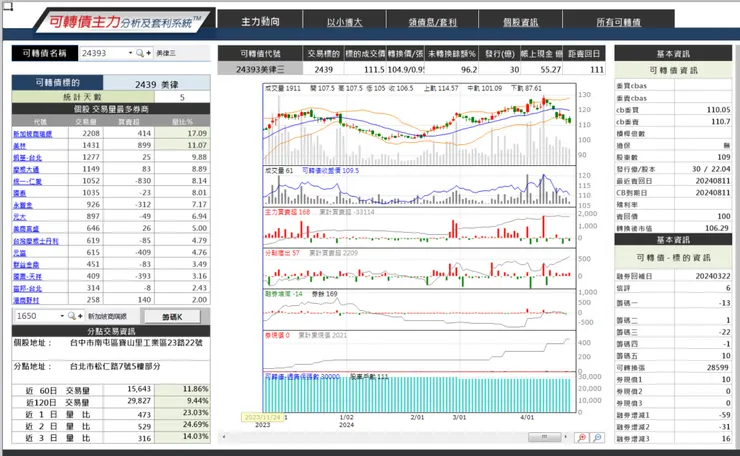Open the 統一-仁愛 broker link
This screenshot has width=740, height=456.
(x=27, y=181)
